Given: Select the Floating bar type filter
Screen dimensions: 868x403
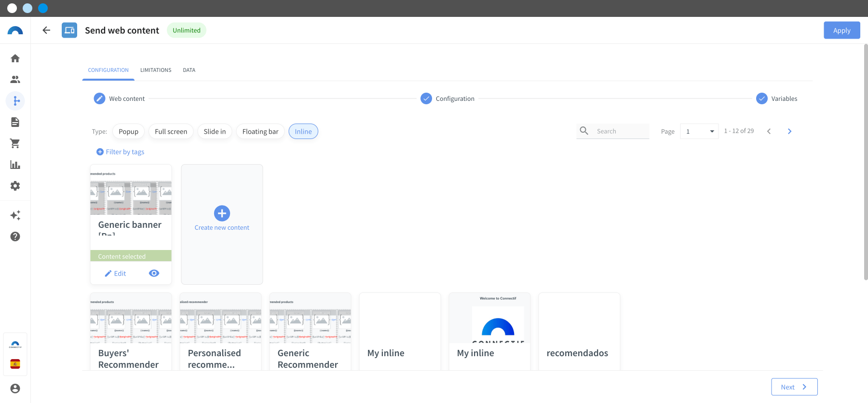Looking at the screenshot, I should (x=260, y=131).
